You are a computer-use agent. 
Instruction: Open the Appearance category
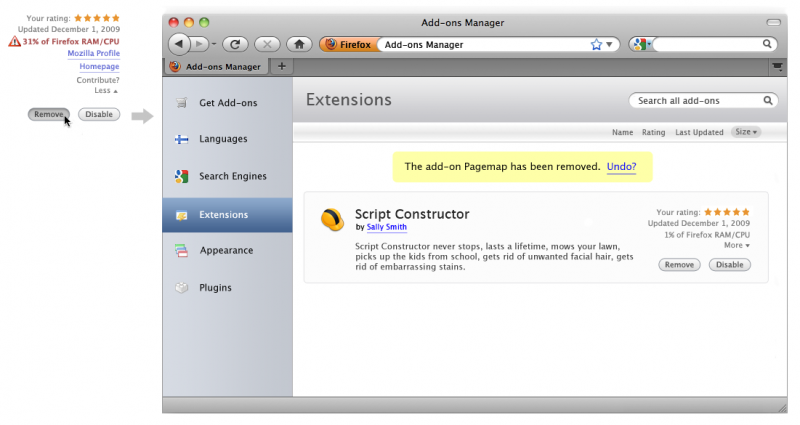[228, 250]
